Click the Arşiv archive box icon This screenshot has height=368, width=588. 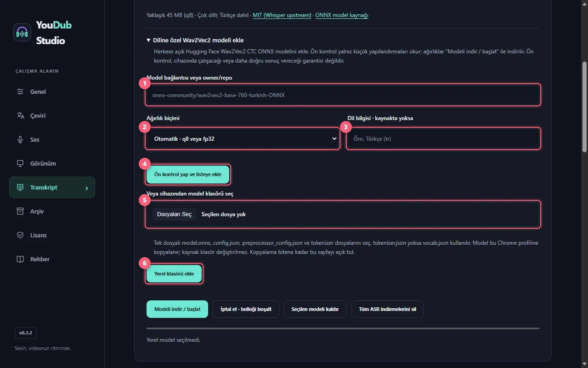pyautogui.click(x=20, y=211)
